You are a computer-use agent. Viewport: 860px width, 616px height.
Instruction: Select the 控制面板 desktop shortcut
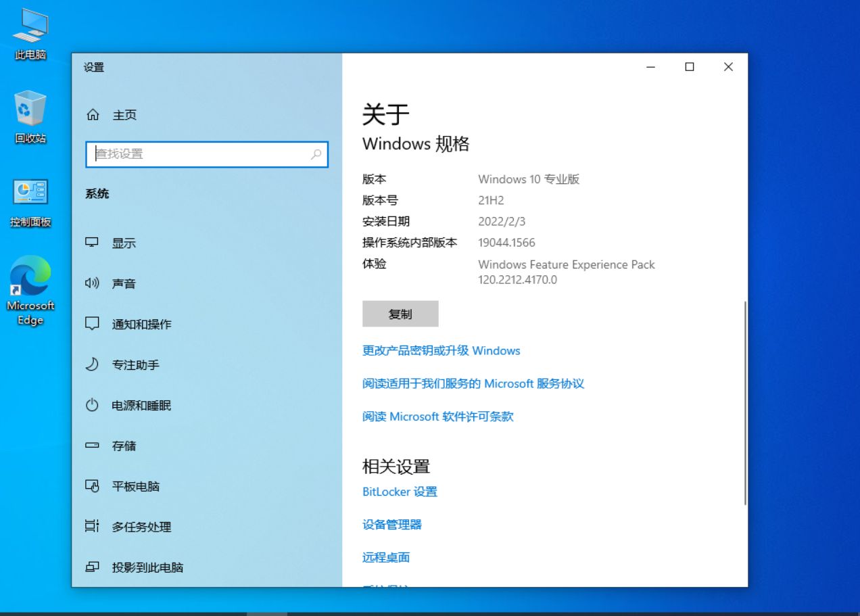30,202
